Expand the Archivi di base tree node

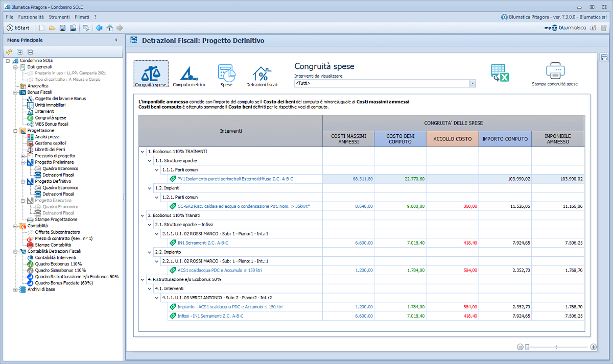[x=15, y=289]
